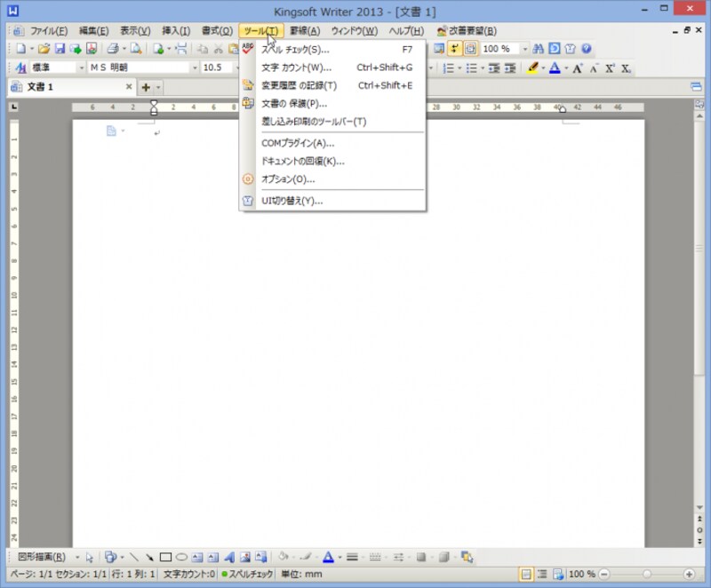Open a new document tab with plus button
Image resolution: width=711 pixels, height=588 pixels.
pyautogui.click(x=146, y=87)
